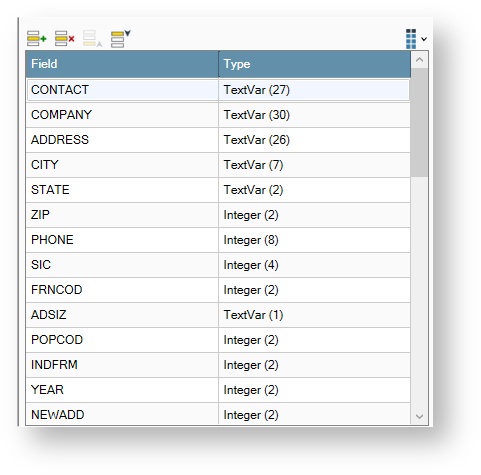Select the NEWADD field row
Image resolution: width=481 pixels, height=475 pixels.
(218, 414)
